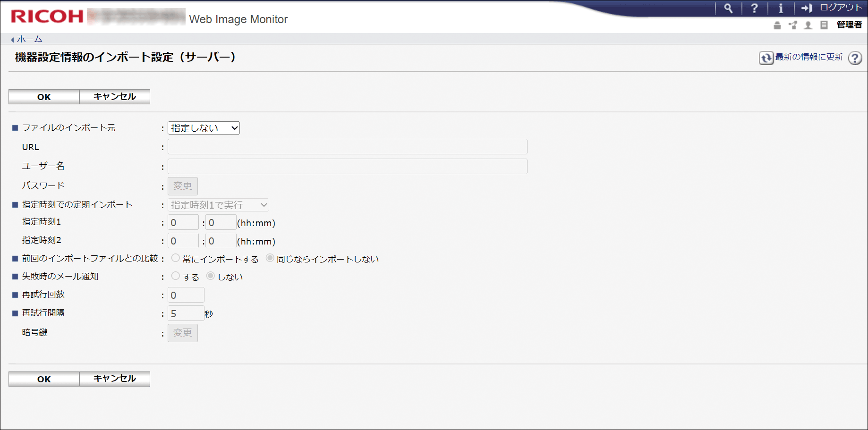The height and width of the screenshot is (430, 868).
Task: Click the network status icon near 管理者
Action: [x=793, y=25]
